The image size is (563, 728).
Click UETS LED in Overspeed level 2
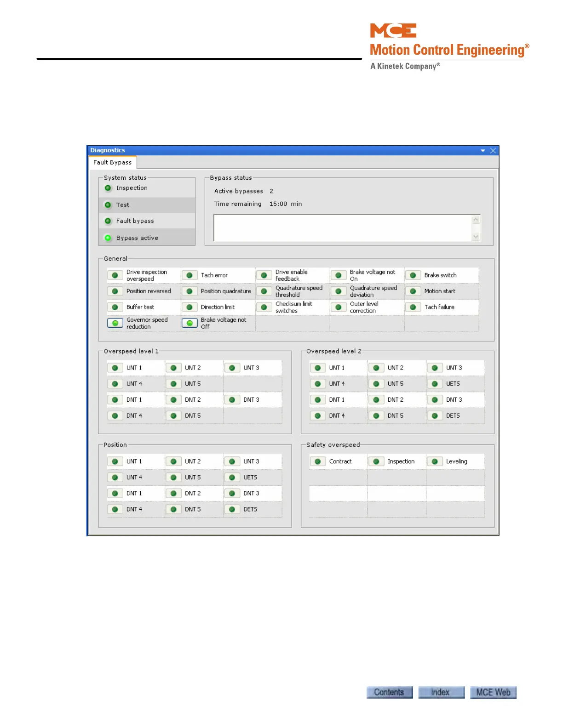pos(435,384)
